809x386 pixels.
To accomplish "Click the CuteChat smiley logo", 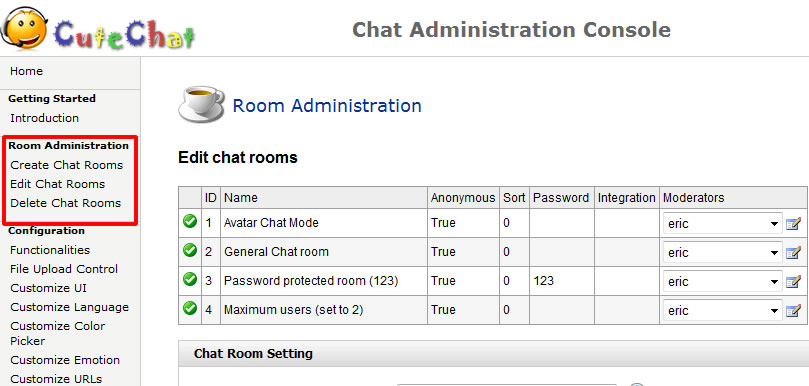I will 25,29.
